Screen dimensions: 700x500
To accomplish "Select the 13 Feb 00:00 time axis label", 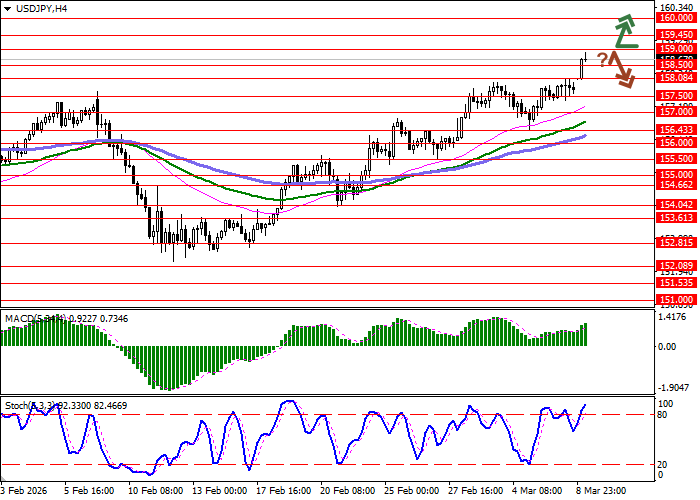I will tap(220, 491).
